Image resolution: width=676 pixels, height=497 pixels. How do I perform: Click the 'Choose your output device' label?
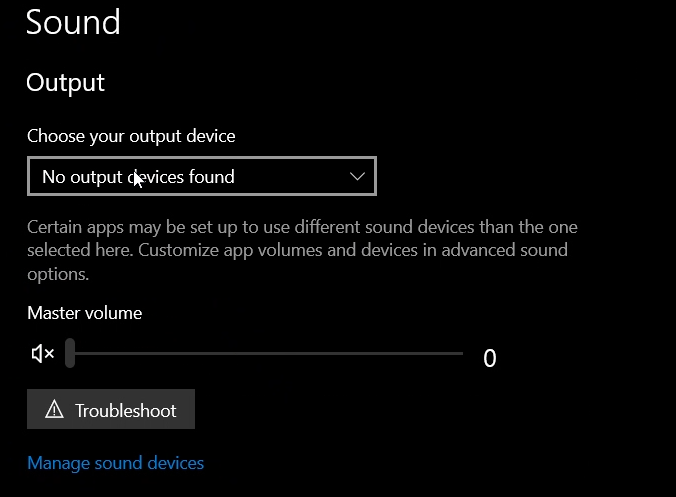click(x=131, y=137)
